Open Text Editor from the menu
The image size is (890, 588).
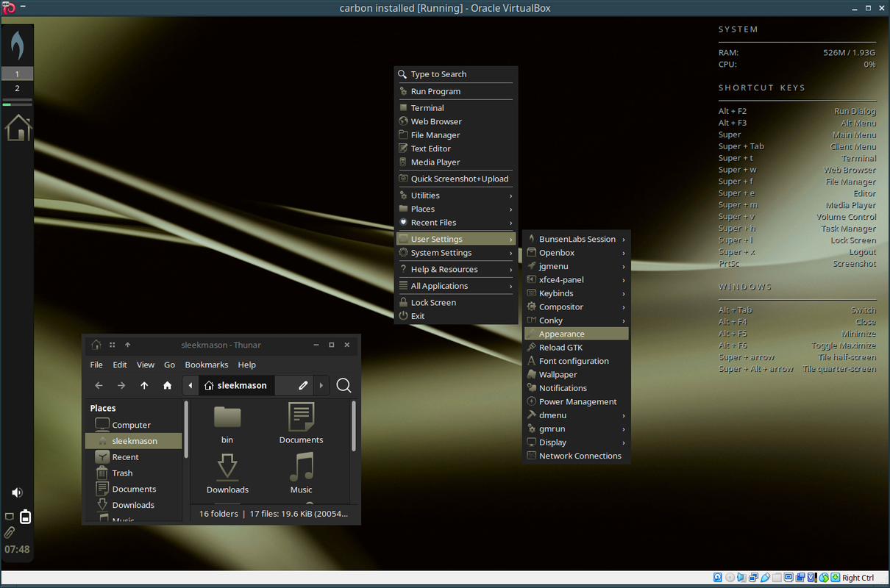point(455,148)
